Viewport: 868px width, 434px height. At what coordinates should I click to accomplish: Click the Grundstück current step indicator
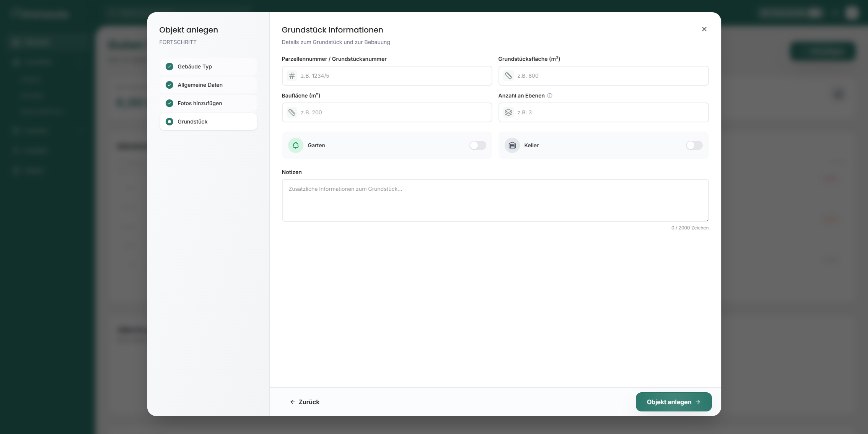[169, 122]
